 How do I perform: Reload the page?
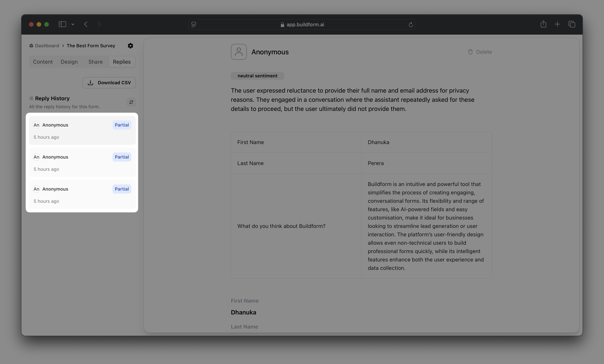pos(411,25)
